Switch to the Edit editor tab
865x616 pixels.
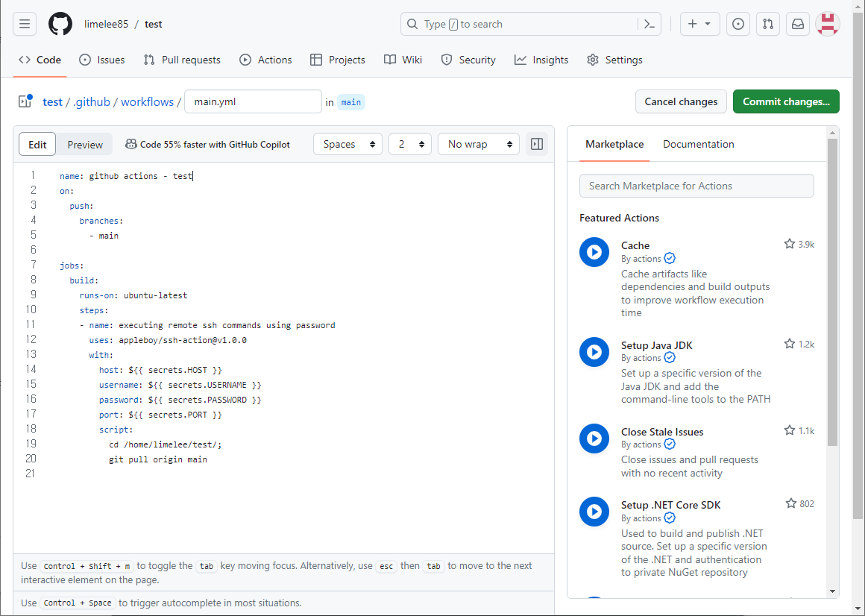click(37, 145)
